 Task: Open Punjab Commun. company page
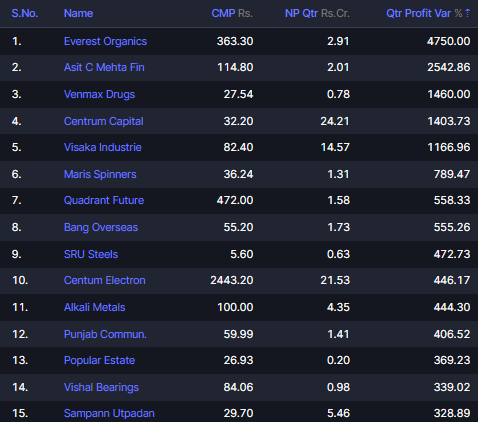click(105, 334)
